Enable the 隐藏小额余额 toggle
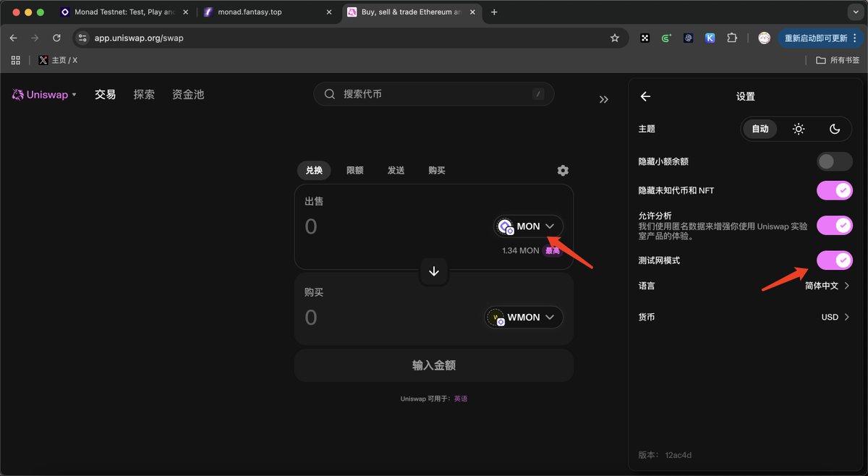Viewport: 868px width, 476px height. 834,161
